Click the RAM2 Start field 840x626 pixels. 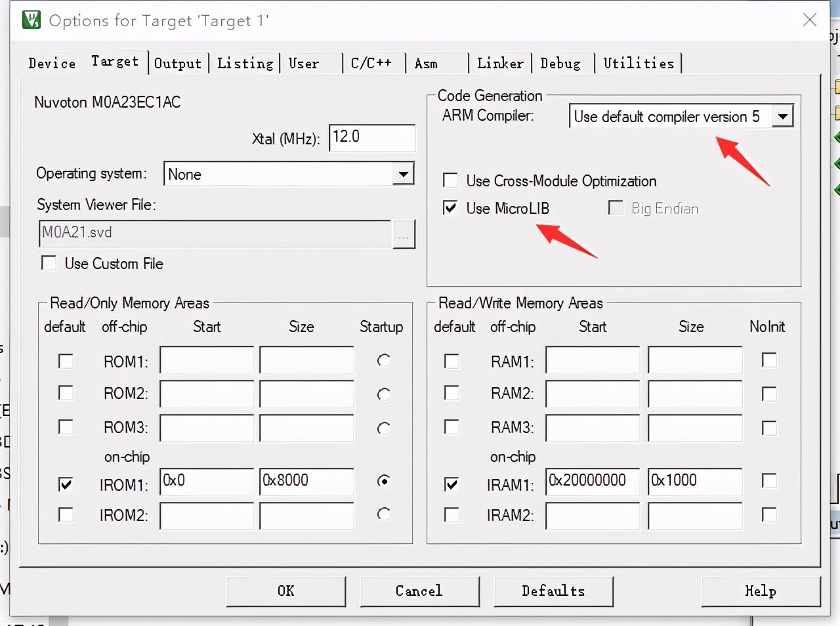pos(593,393)
